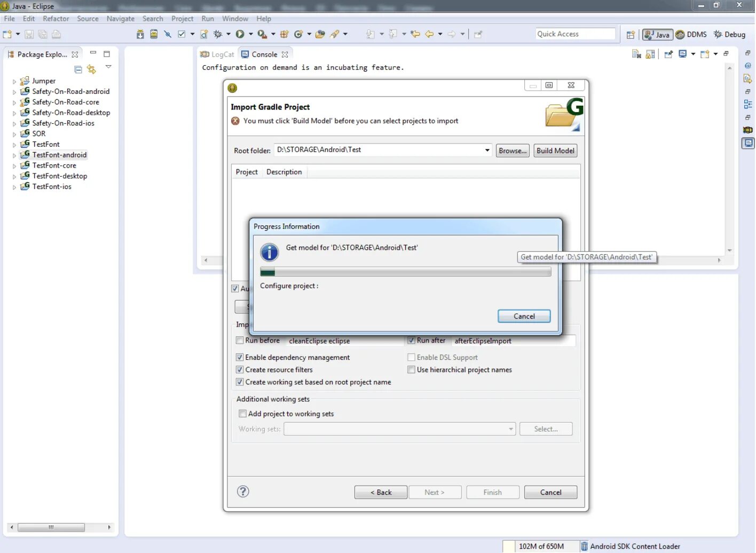This screenshot has height=553, width=756.
Task: Click the Debug bug toolbar icon
Action: pyautogui.click(x=217, y=34)
